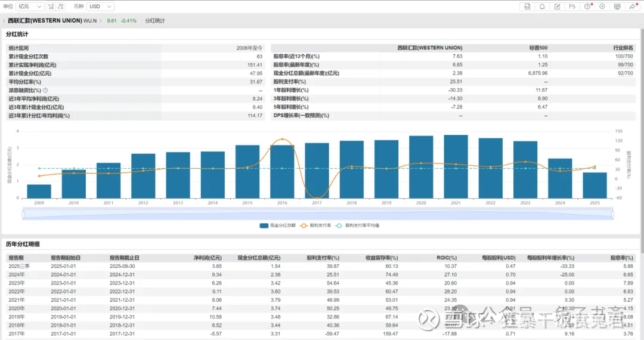Click the increase decimal places icon

tap(51, 6)
